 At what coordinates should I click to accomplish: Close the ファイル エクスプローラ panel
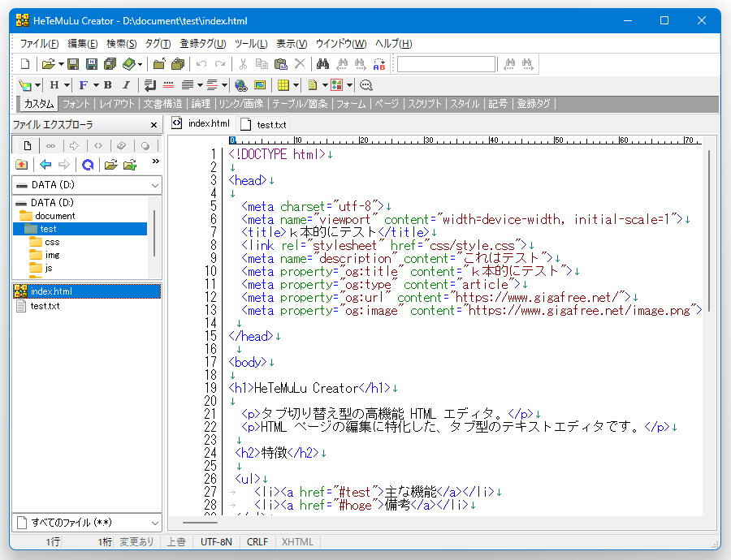[x=154, y=125]
